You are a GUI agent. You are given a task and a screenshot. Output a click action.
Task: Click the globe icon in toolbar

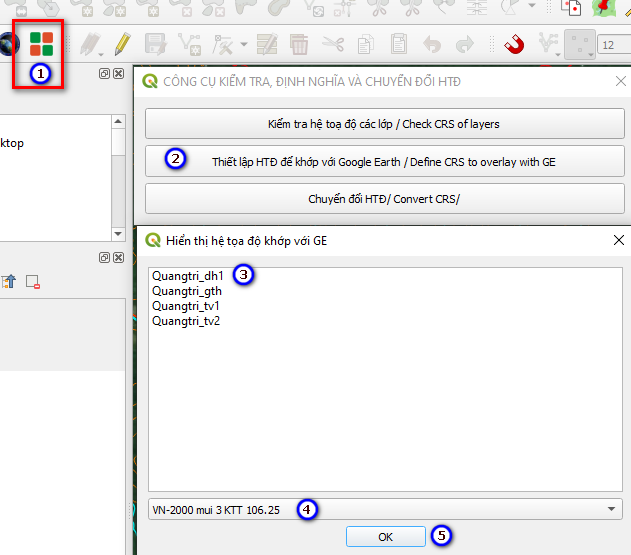click(x=9, y=44)
